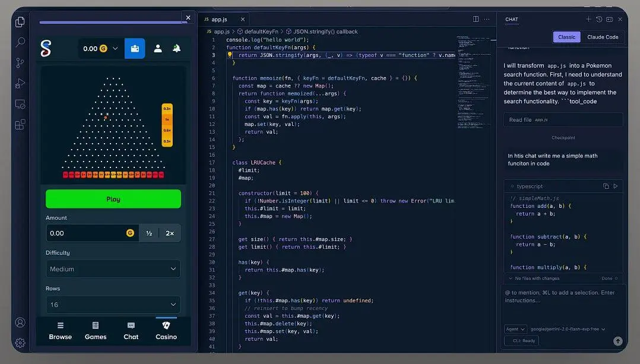Expand the 0.00 balance currency dropdown
Image resolution: width=640 pixels, height=364 pixels.
click(x=100, y=49)
